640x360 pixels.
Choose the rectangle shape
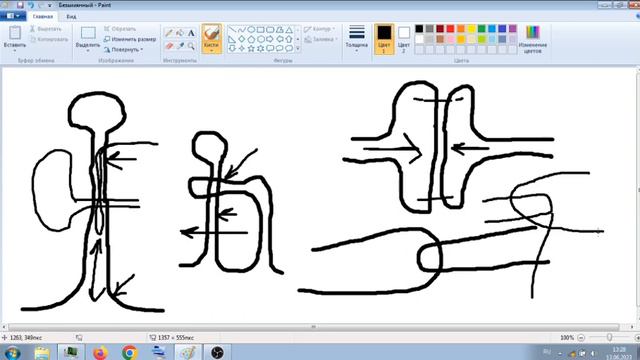[260, 30]
